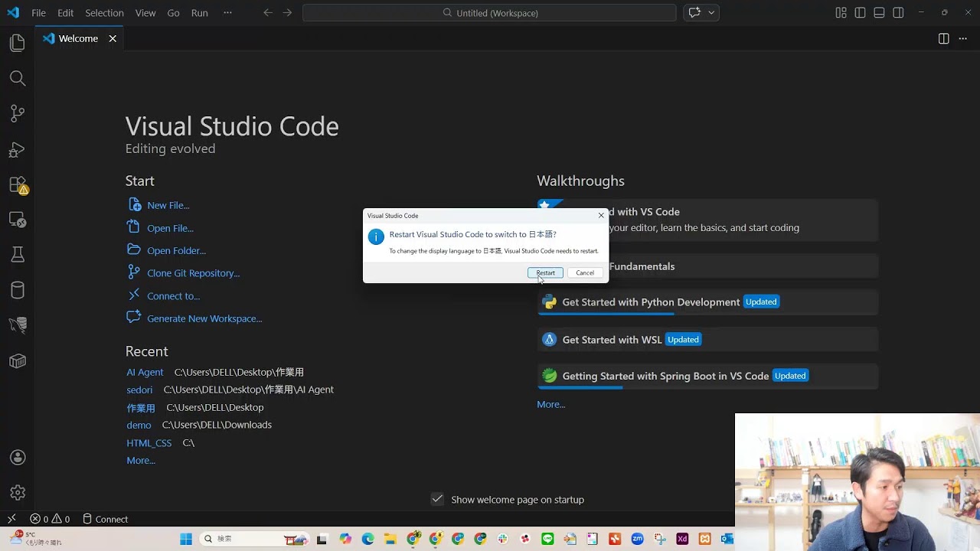Image resolution: width=980 pixels, height=551 pixels.
Task: Split the editor right
Action: (x=943, y=38)
